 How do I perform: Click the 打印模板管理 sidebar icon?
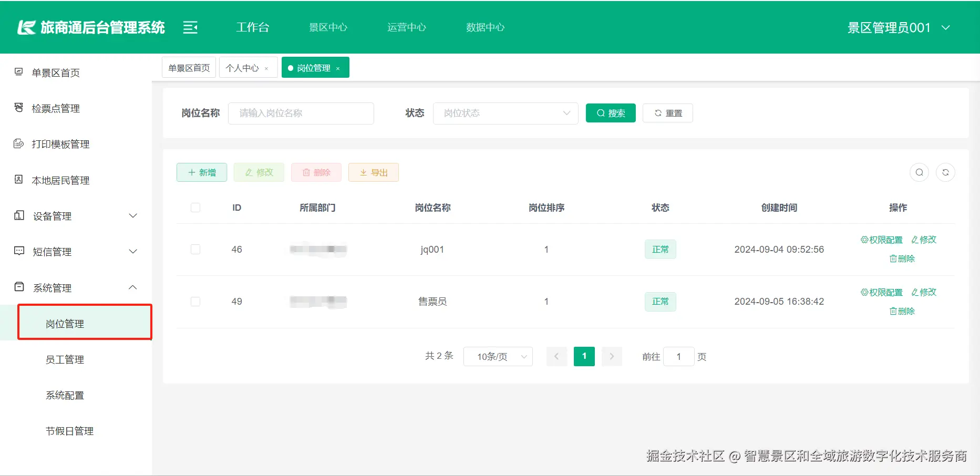[19, 143]
